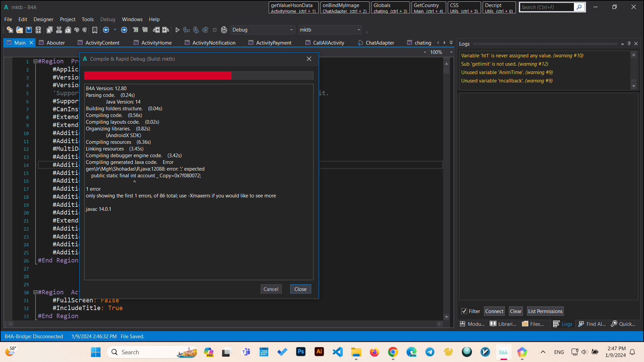Click the Run play toolbar icon
Image resolution: width=644 pixels, height=362 pixels.
coord(177,30)
